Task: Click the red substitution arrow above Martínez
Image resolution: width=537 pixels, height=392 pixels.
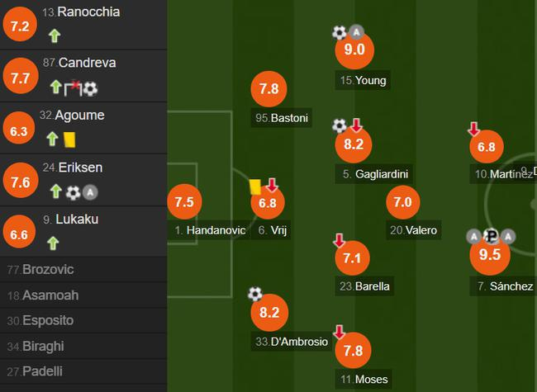Action: pos(474,129)
